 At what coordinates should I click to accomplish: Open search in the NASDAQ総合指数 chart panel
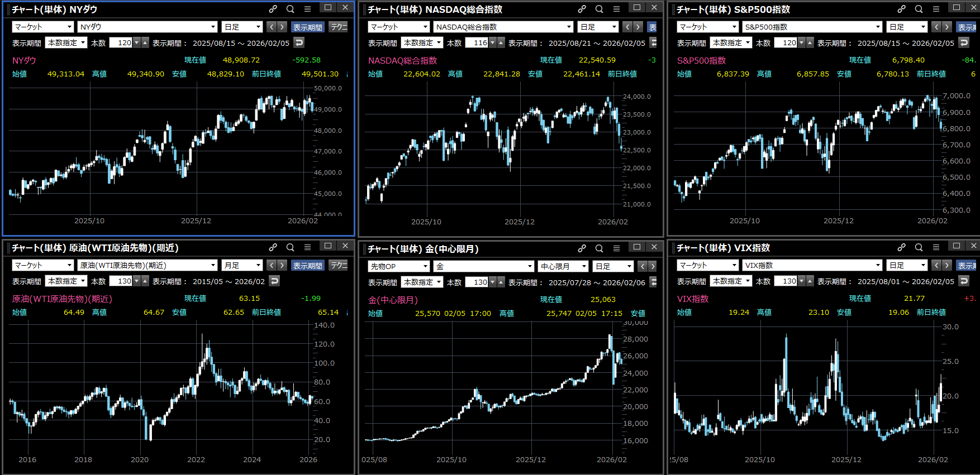pos(599,9)
